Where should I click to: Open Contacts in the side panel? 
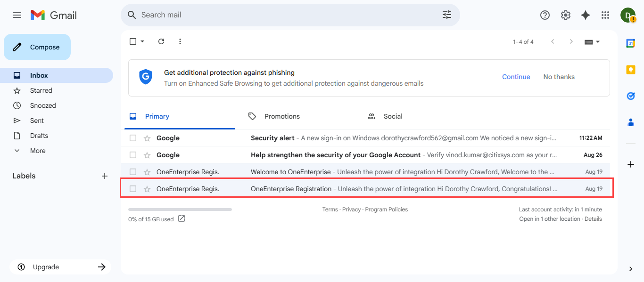(630, 122)
